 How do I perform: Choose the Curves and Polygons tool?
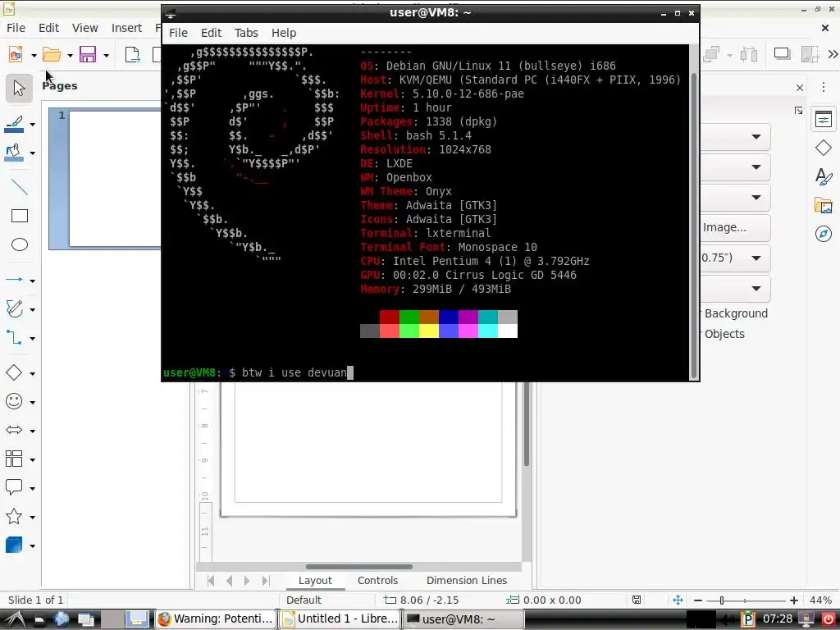click(x=14, y=309)
